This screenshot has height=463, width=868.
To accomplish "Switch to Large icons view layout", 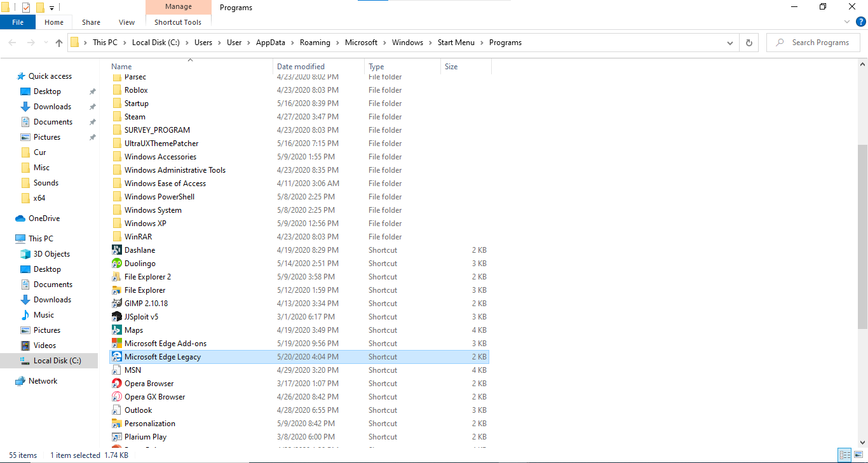I will 858,455.
